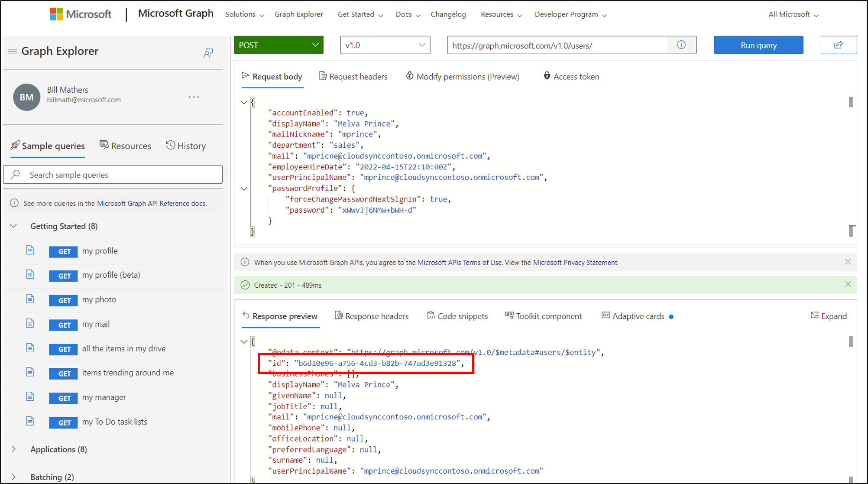Open the Modify permissions (Preview) tab
The image size is (868, 484).
coord(463,77)
